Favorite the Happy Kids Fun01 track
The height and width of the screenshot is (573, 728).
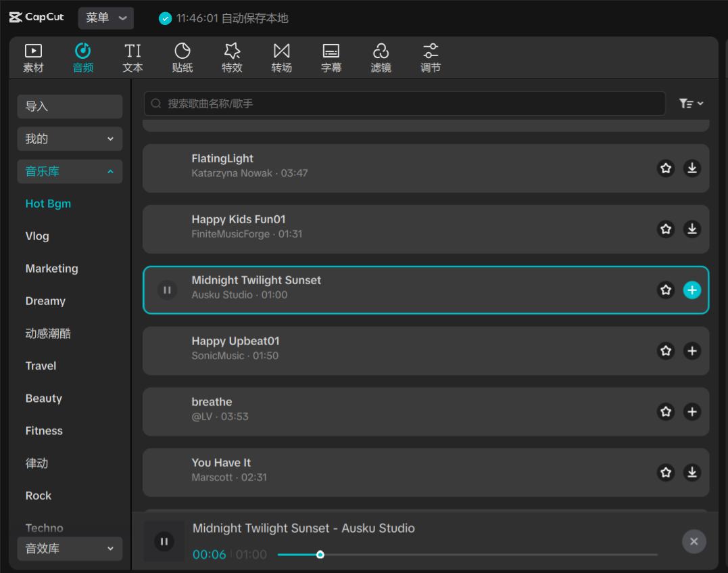coord(666,229)
